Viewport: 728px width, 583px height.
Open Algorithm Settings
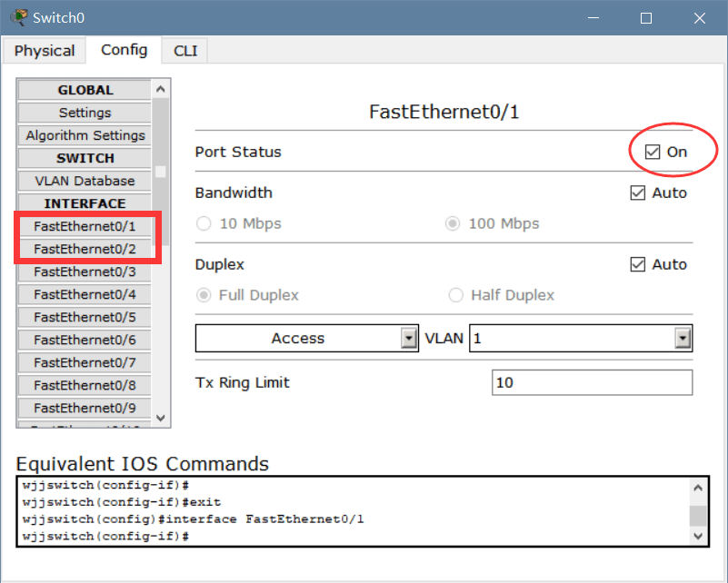tap(85, 135)
